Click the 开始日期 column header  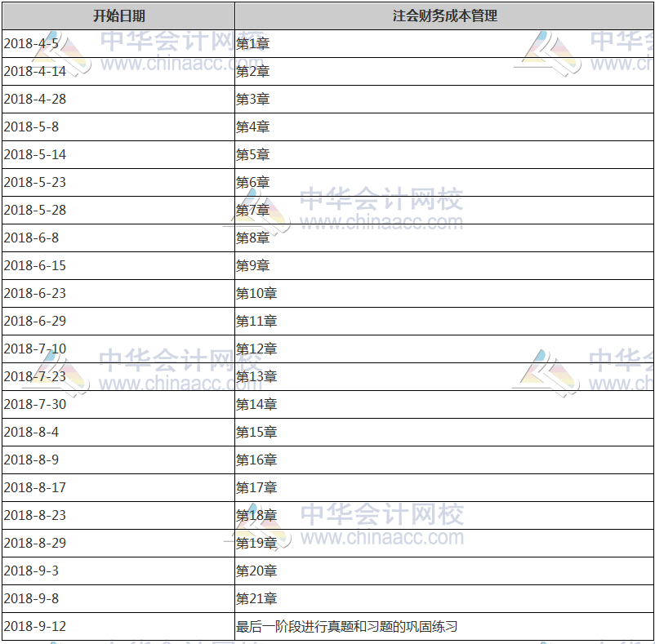(x=117, y=14)
